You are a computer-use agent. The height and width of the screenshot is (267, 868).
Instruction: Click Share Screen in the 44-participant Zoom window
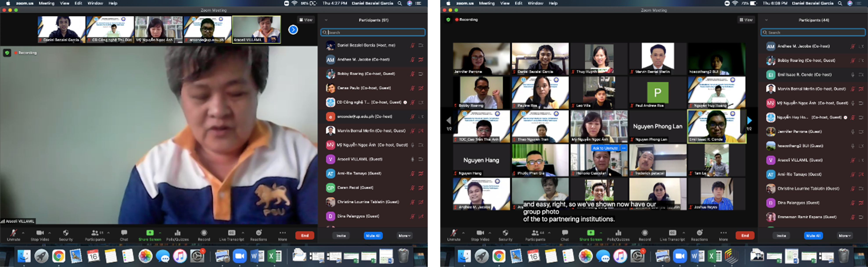coord(590,235)
